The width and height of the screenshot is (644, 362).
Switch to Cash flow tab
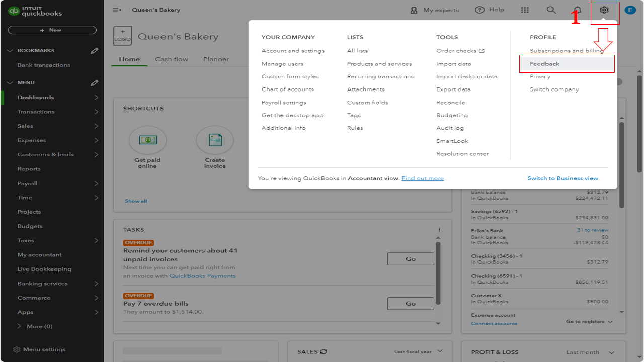pyautogui.click(x=172, y=59)
